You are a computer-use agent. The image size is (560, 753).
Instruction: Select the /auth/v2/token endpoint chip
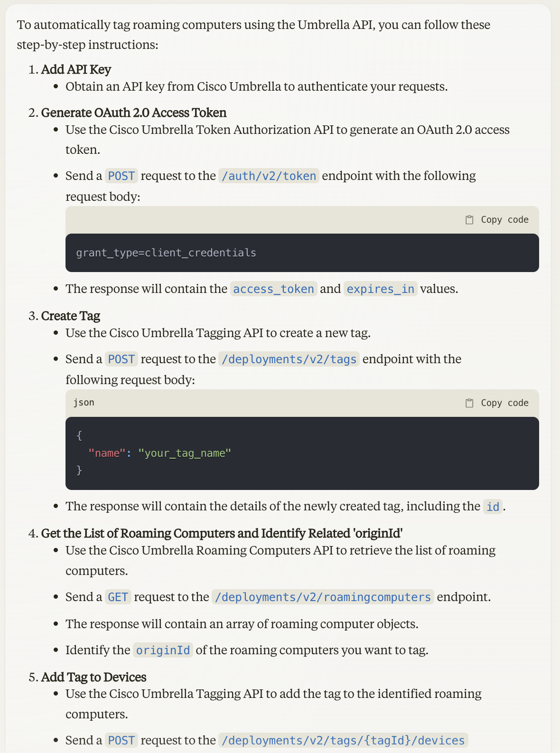pos(269,176)
